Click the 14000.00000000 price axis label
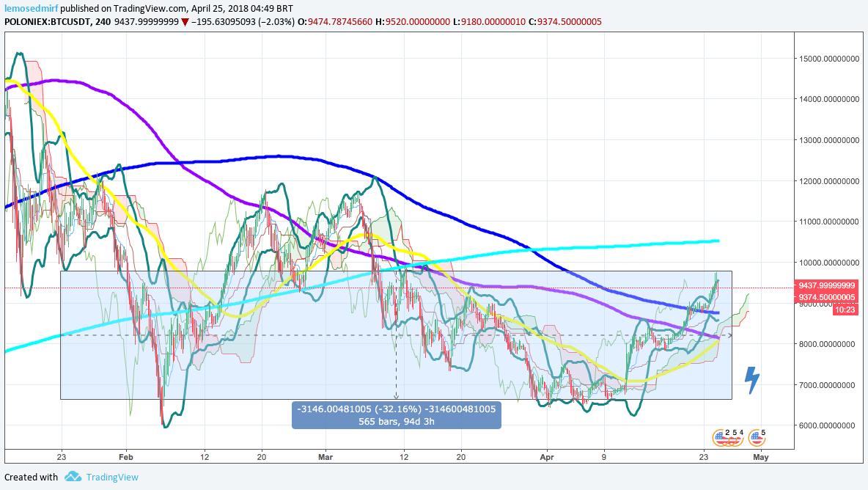The height and width of the screenshot is (490, 868). (x=828, y=100)
